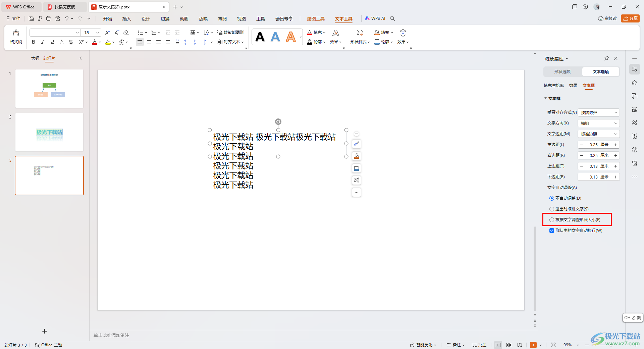Toggle underline formatting
Screen dimensions: 644x349
pyautogui.click(x=52, y=42)
